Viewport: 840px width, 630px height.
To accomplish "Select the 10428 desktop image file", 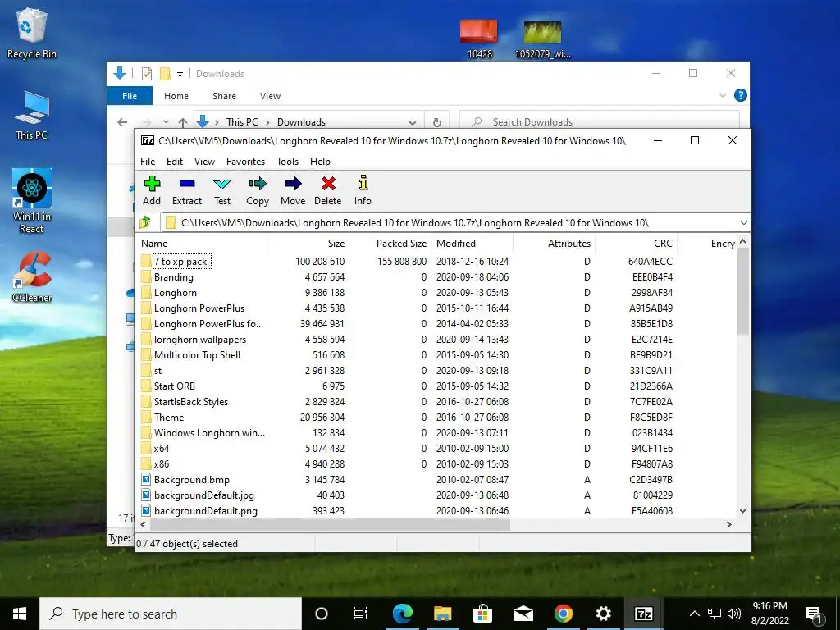I will 479,39.
